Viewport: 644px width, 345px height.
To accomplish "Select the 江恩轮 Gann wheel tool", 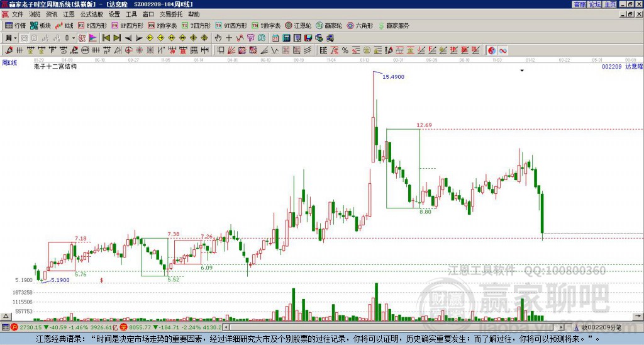I will pos(297,25).
